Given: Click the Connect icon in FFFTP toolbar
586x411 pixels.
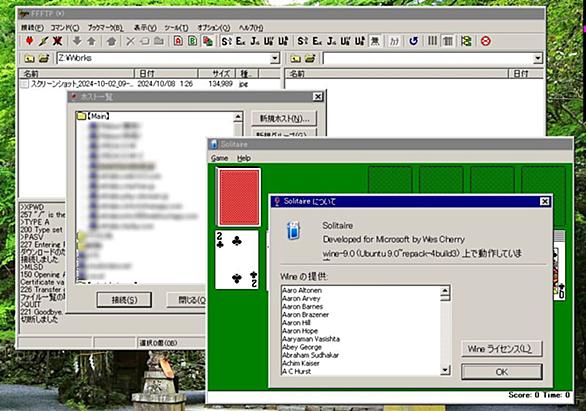Looking at the screenshot, I should point(29,41).
